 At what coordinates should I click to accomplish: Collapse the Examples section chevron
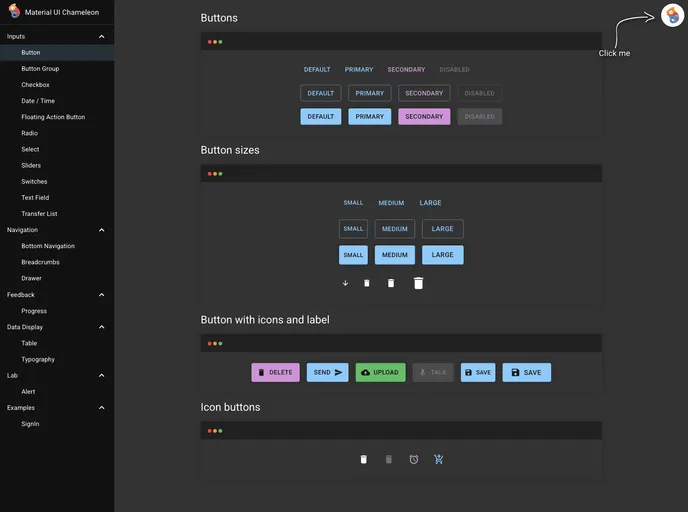click(101, 408)
